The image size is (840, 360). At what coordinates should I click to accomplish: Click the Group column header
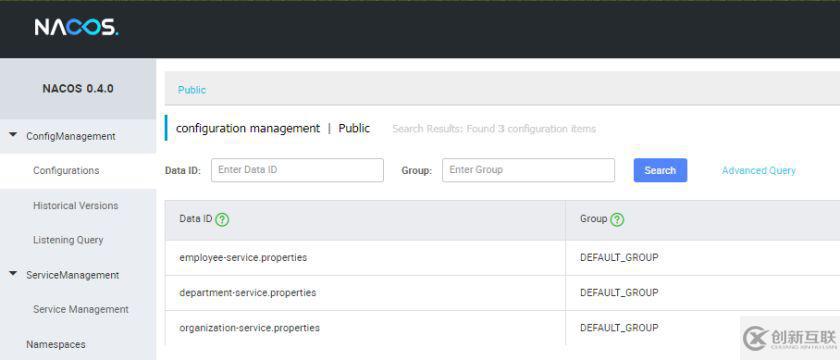594,219
